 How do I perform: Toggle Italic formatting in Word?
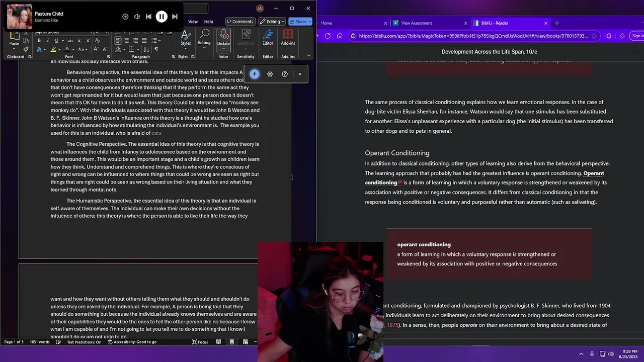tap(48, 40)
